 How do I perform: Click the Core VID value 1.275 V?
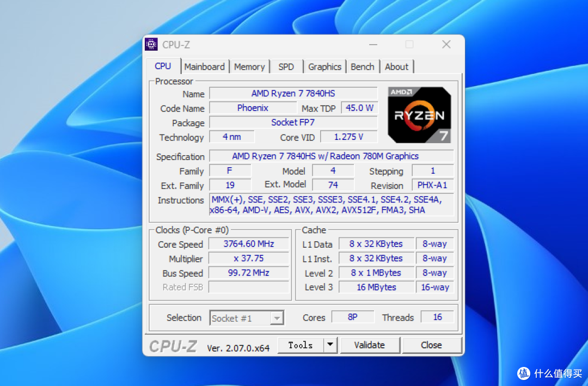349,137
